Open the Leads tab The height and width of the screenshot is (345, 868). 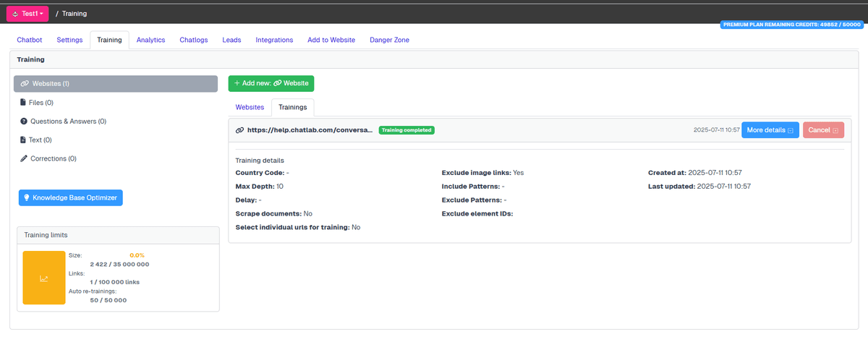[x=231, y=41]
